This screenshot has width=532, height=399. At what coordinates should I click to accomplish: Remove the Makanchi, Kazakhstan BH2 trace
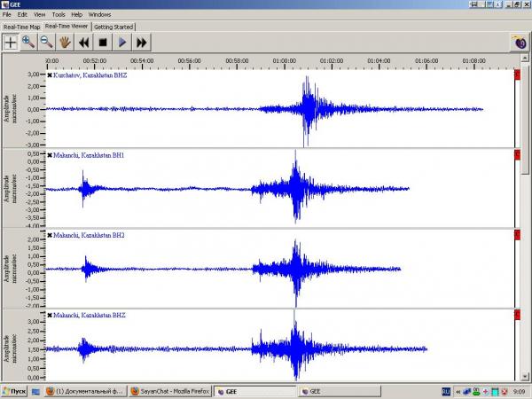pyautogui.click(x=50, y=235)
